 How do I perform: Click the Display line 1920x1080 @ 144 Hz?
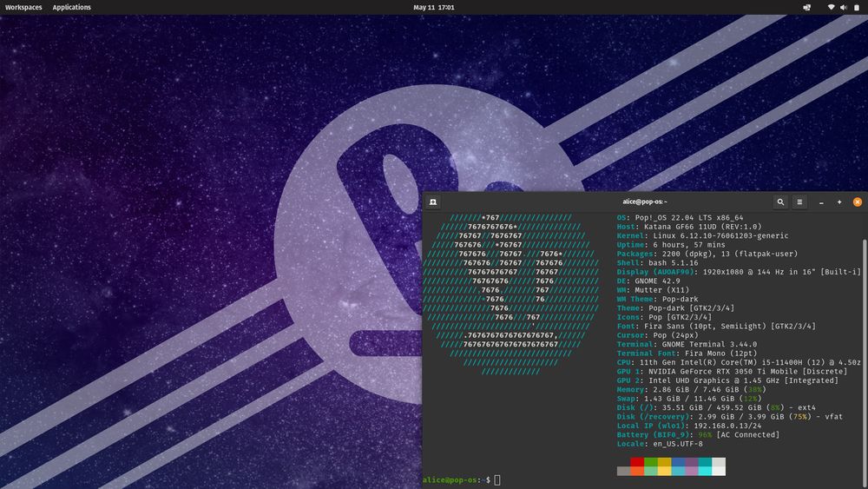pos(739,272)
